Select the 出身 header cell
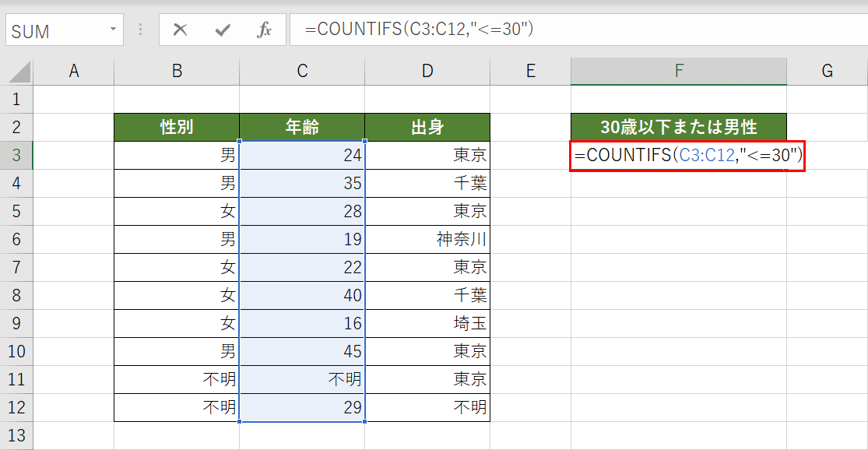 pyautogui.click(x=427, y=127)
